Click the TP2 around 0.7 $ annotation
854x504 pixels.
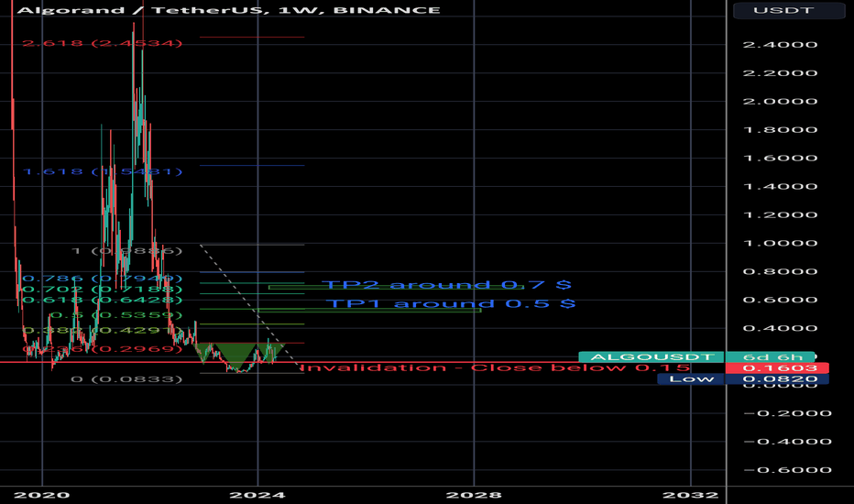click(x=446, y=284)
